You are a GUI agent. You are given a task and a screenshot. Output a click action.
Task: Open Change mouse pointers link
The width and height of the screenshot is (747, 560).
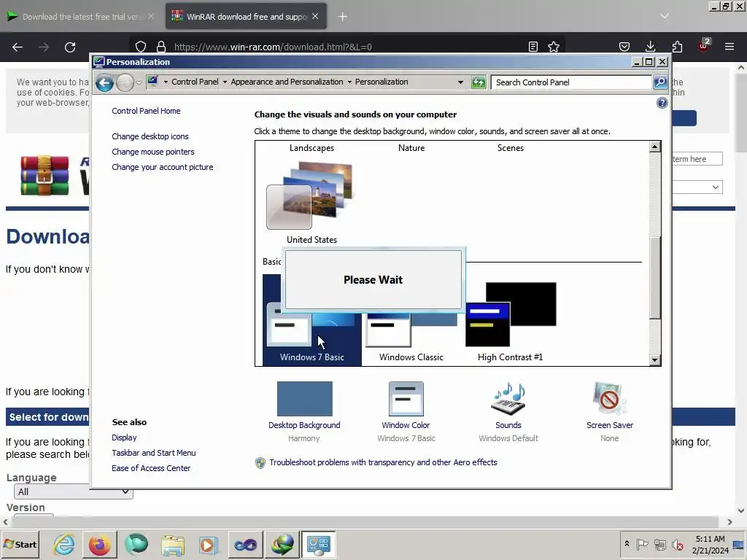(153, 152)
